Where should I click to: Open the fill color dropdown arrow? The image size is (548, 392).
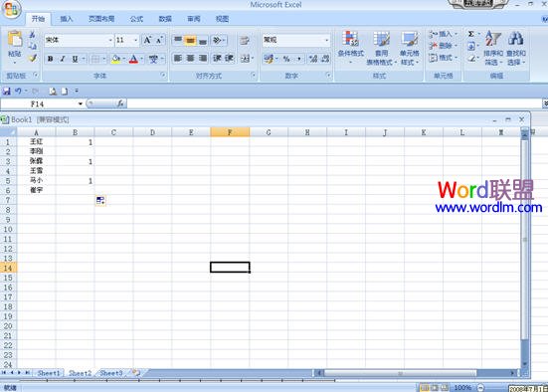pyautogui.click(x=123, y=59)
